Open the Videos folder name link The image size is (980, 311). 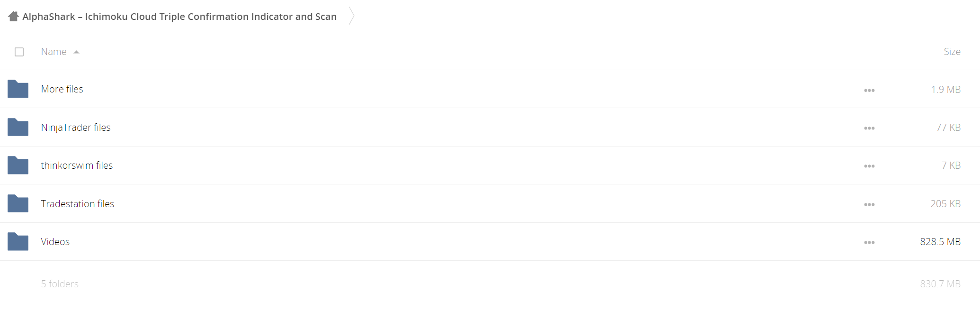tap(55, 242)
